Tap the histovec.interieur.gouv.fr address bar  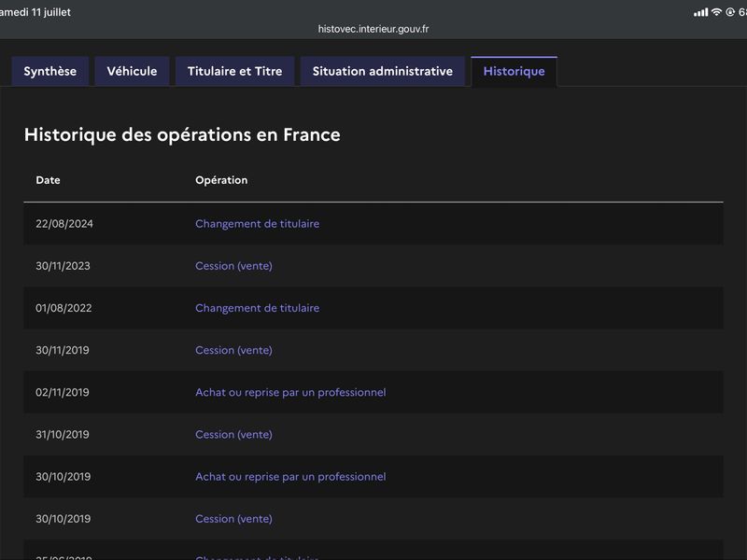click(373, 29)
